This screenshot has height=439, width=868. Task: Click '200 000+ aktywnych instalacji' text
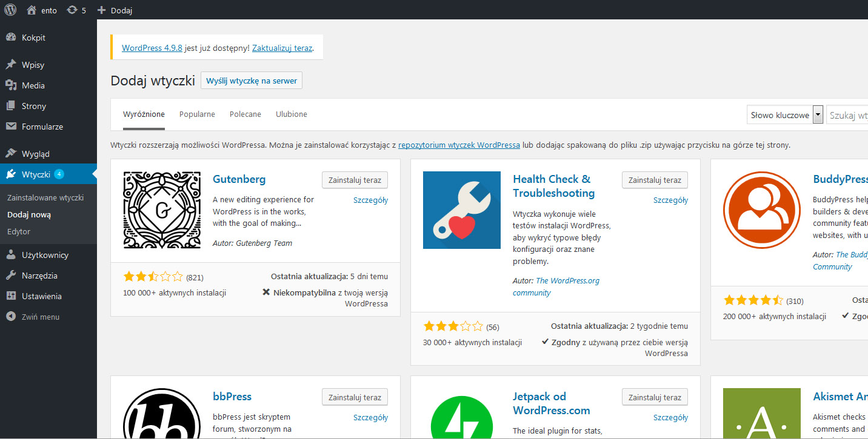click(775, 316)
